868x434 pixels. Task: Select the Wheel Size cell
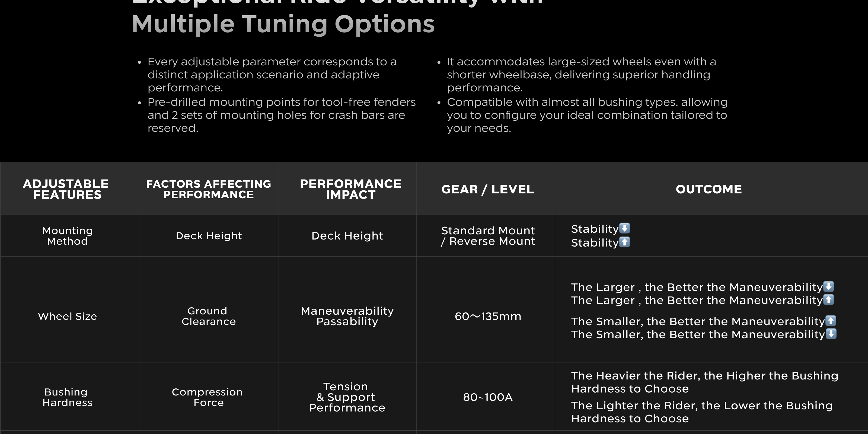(67, 316)
